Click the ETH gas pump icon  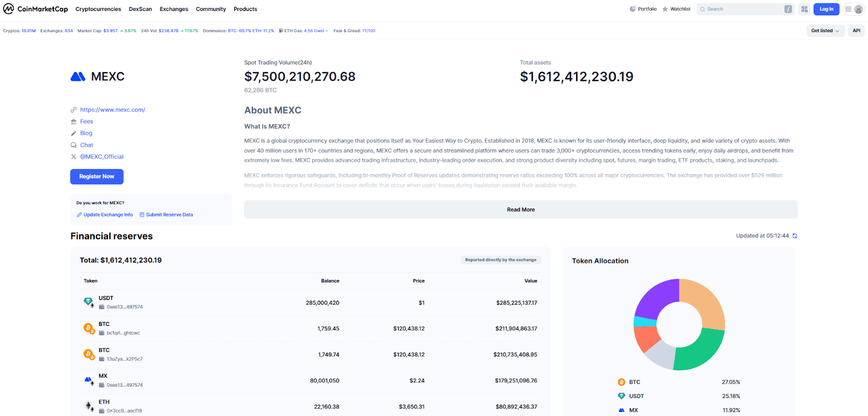pos(281,30)
